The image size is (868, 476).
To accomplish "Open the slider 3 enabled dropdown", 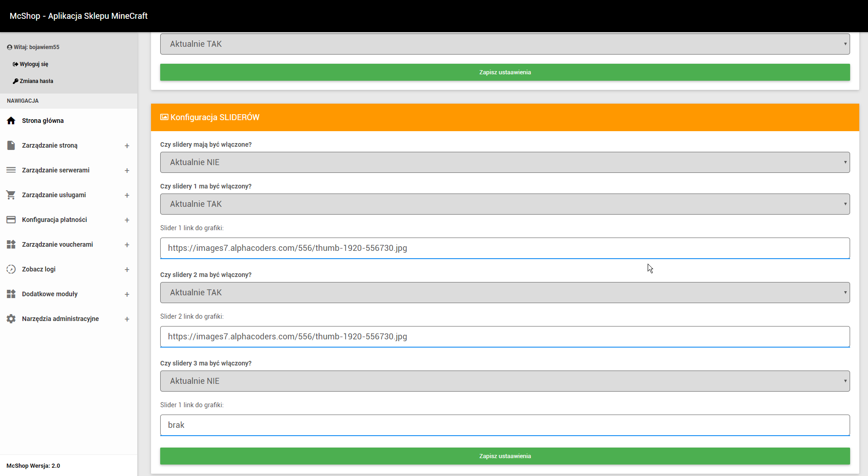I will 504,381.
